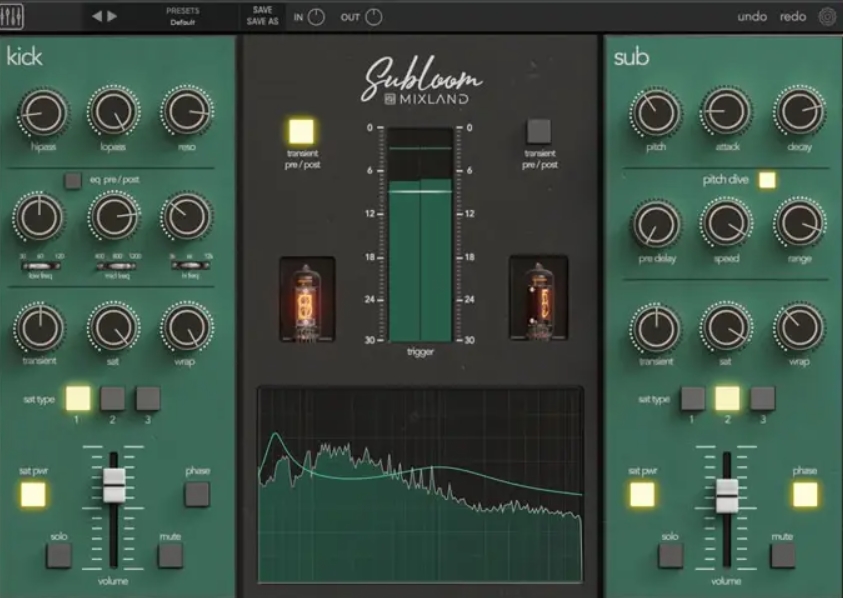
Task: Click the sub range knob
Action: [x=799, y=223]
